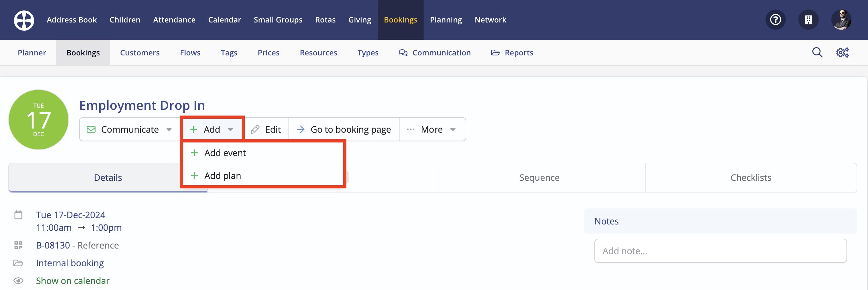Open the Customers section

click(x=140, y=53)
